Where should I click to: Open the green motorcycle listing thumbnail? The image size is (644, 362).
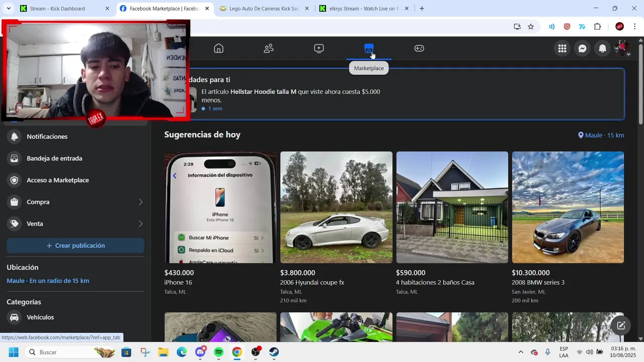pyautogui.click(x=336, y=327)
